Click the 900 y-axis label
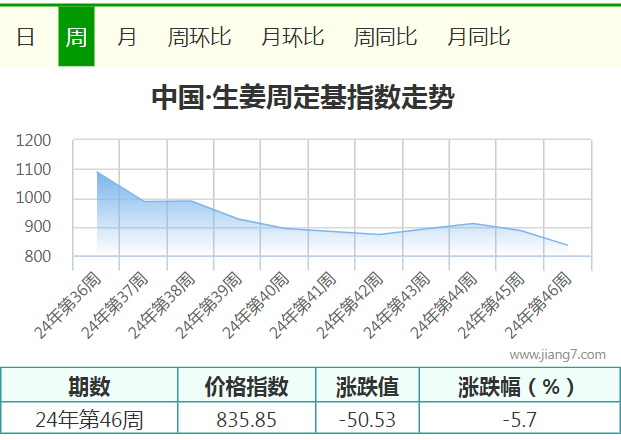This screenshot has width=621, height=440. pyautogui.click(x=38, y=227)
